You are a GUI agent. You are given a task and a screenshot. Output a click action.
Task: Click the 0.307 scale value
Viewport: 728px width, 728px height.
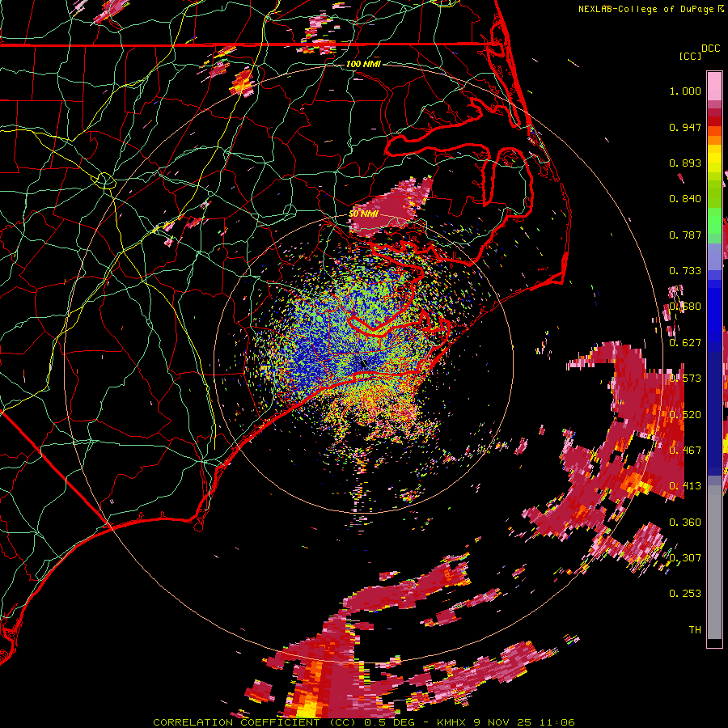685,558
